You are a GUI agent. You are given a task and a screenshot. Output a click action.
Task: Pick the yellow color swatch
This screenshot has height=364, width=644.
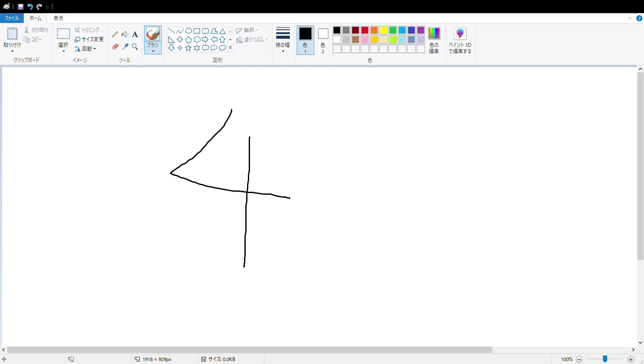coord(383,30)
